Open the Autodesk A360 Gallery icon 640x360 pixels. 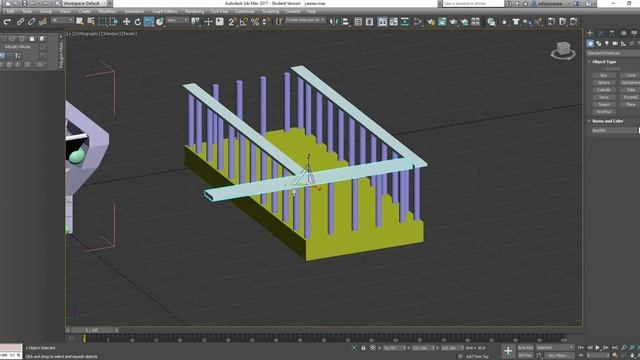[476, 22]
